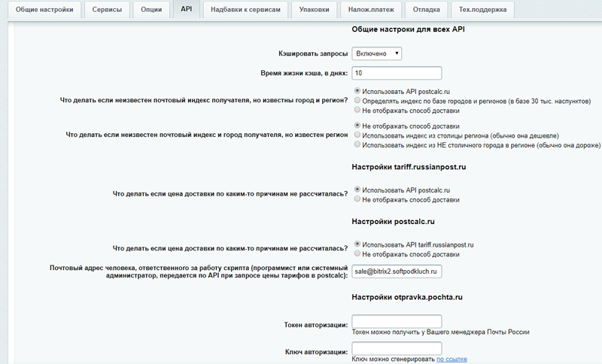Screen dimensions: 602x364
Task: Open the Отладка tab
Action: tap(427, 10)
